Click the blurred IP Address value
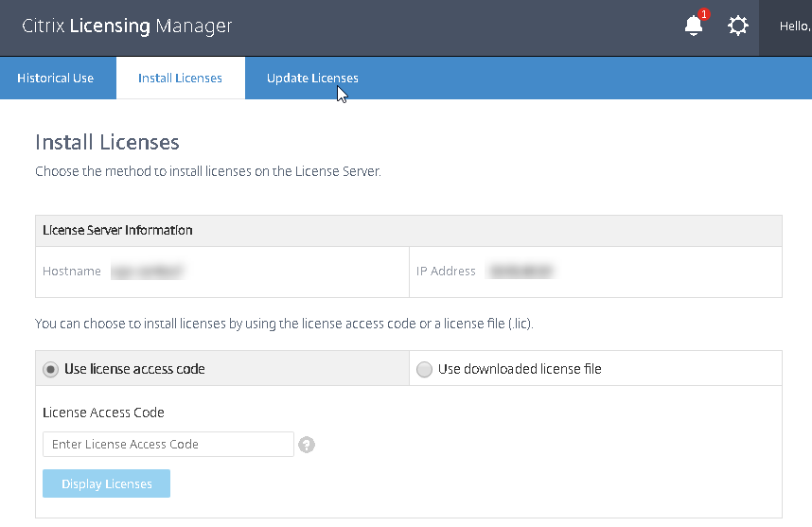Viewport: 812px width, 527px height. pos(520,272)
